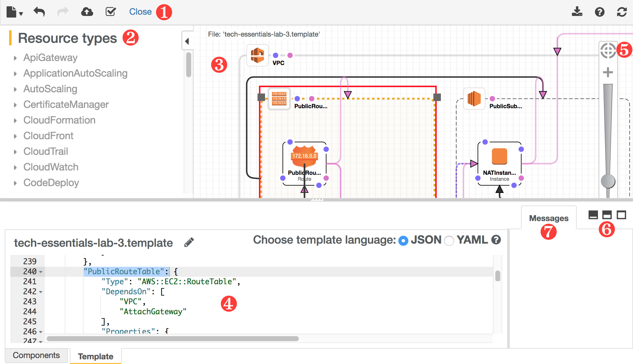This screenshot has height=364, width=633.
Task: Click the "AWS::EC2::RouteTable" type value
Action: tap(187, 281)
